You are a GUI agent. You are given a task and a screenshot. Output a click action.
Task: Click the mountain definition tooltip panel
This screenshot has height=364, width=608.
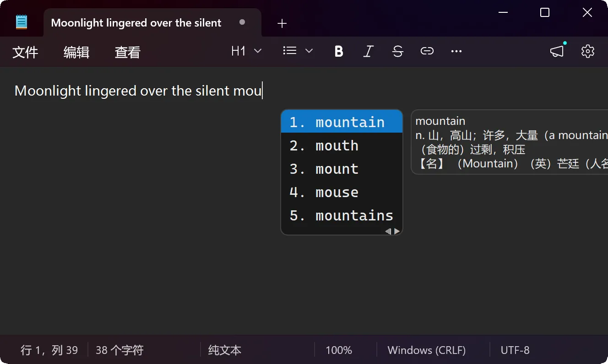(x=510, y=142)
